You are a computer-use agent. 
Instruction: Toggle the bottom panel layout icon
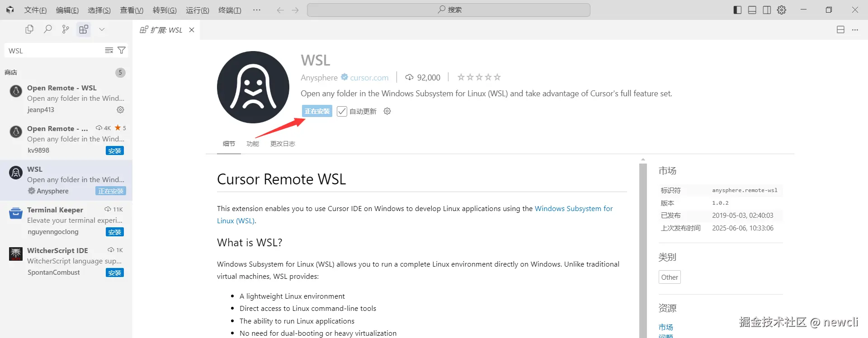(x=752, y=10)
